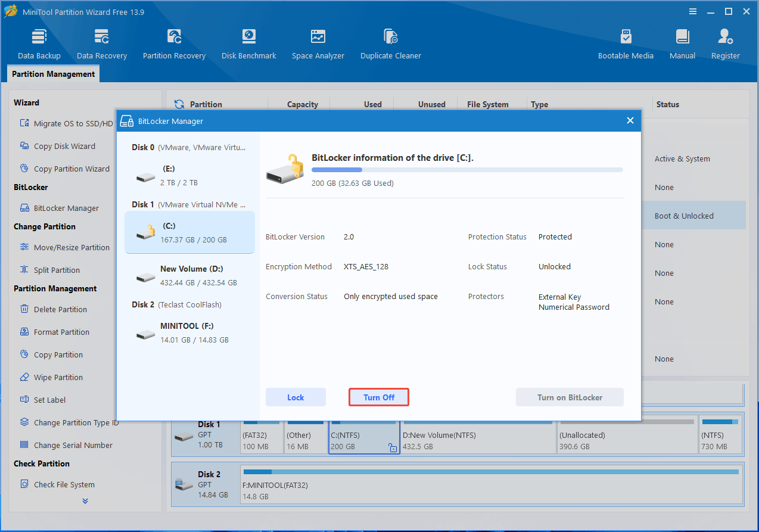Choose Move/Resize Partition

(64, 247)
